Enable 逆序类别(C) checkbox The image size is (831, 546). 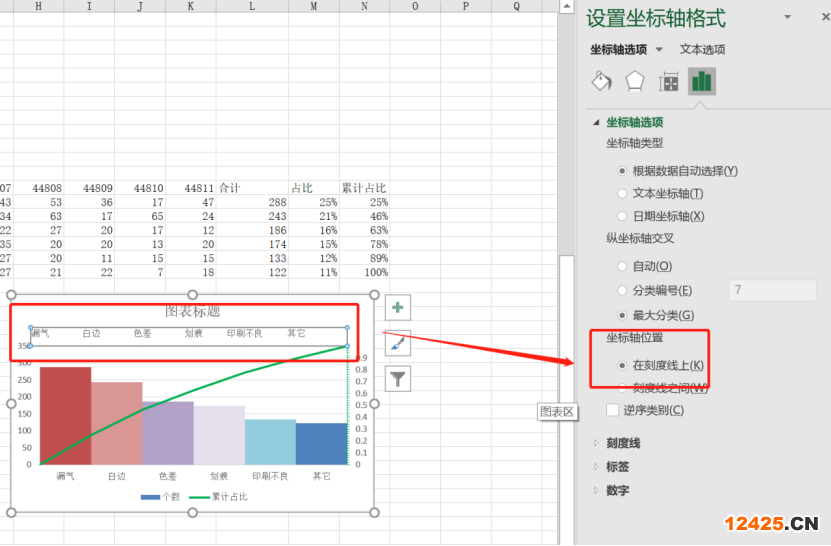click(x=613, y=410)
